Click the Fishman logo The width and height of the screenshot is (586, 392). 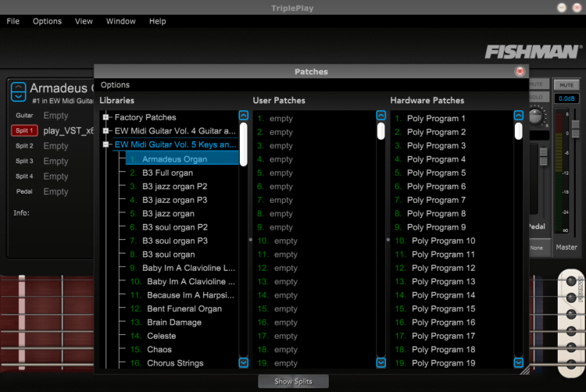[x=534, y=52]
